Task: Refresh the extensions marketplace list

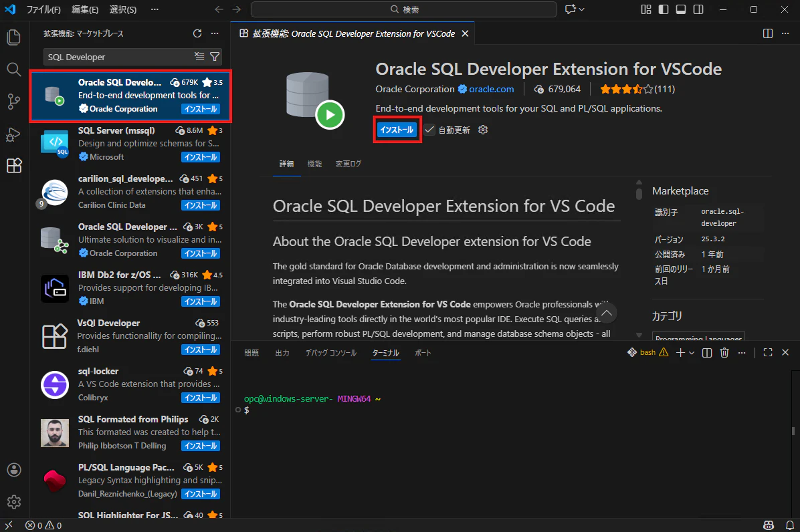Action: [x=197, y=33]
